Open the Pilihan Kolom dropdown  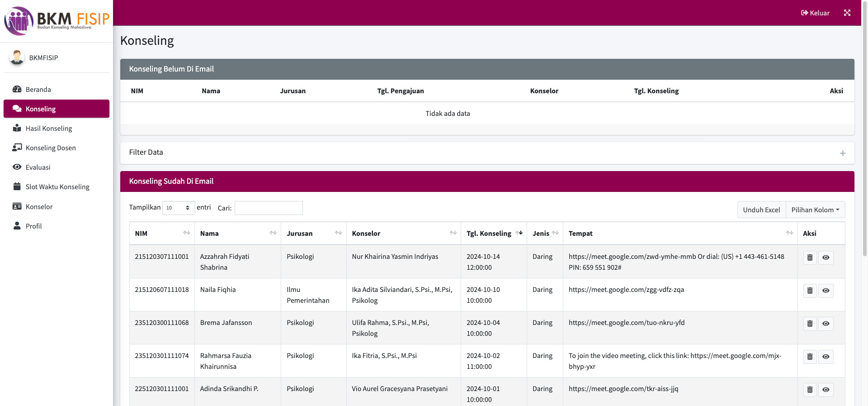(x=815, y=210)
